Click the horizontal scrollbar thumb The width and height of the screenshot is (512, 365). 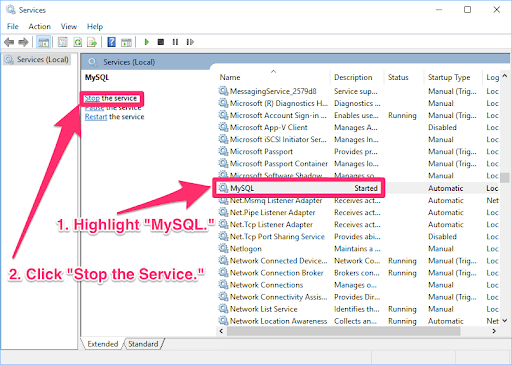pos(344,331)
